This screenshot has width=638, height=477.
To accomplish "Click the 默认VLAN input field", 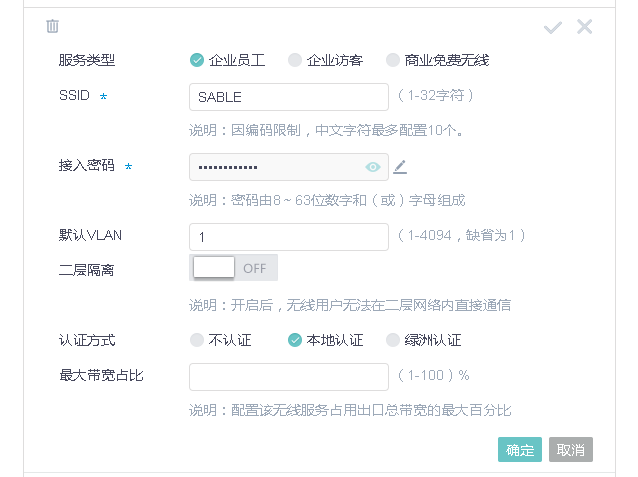I will [288, 237].
